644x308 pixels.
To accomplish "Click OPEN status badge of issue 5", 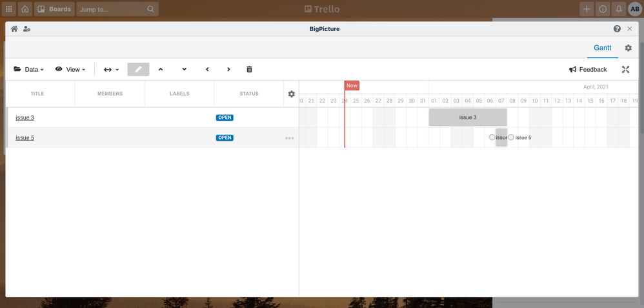I will tap(225, 138).
